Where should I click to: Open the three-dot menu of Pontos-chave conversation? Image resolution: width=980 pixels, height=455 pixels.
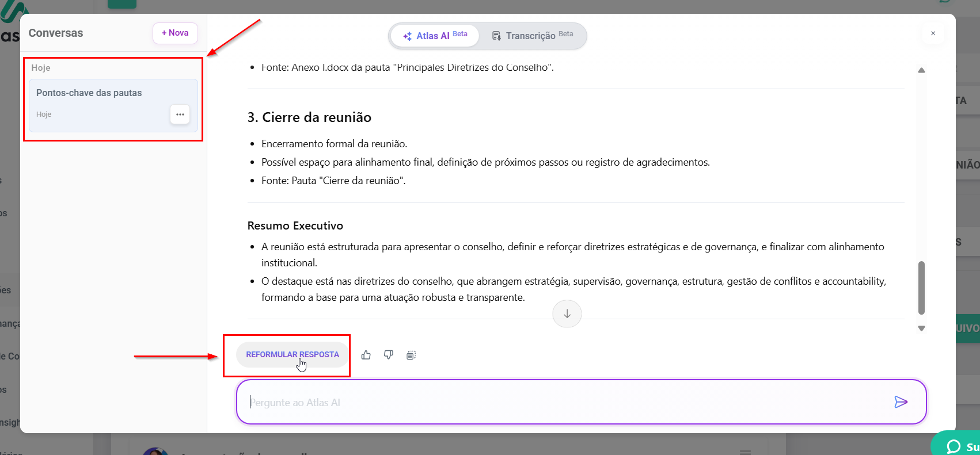[x=180, y=114]
